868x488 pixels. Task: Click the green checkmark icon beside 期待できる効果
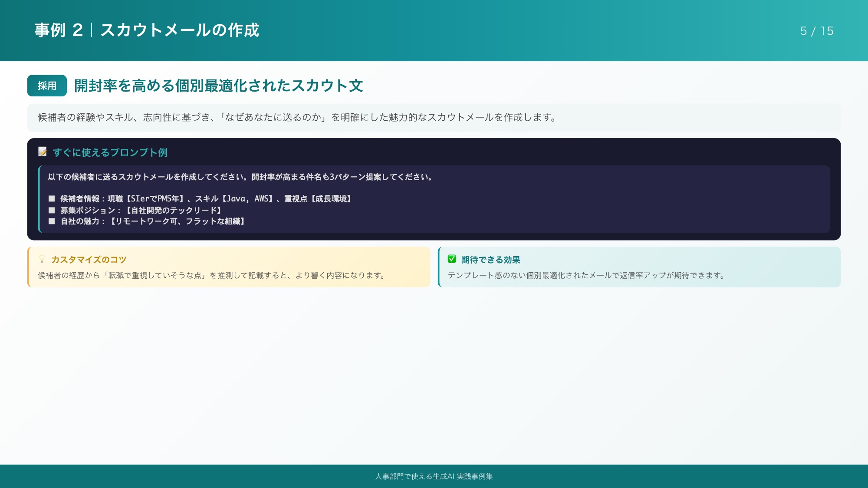tap(452, 259)
